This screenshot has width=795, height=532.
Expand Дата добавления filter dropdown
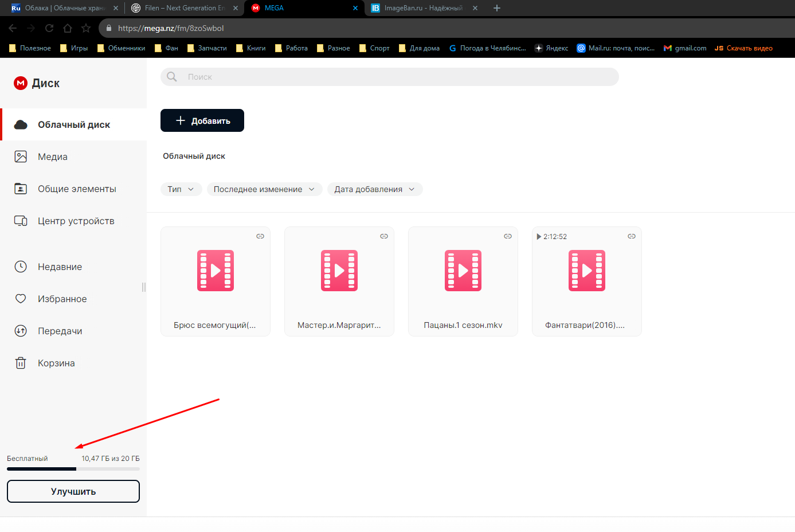(375, 189)
